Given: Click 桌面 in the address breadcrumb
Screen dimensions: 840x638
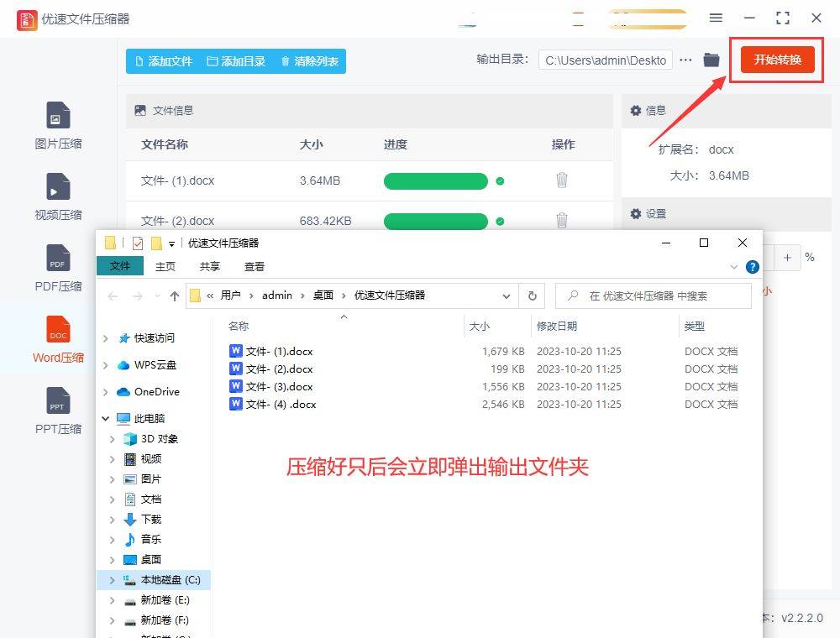Looking at the screenshot, I should (x=323, y=295).
